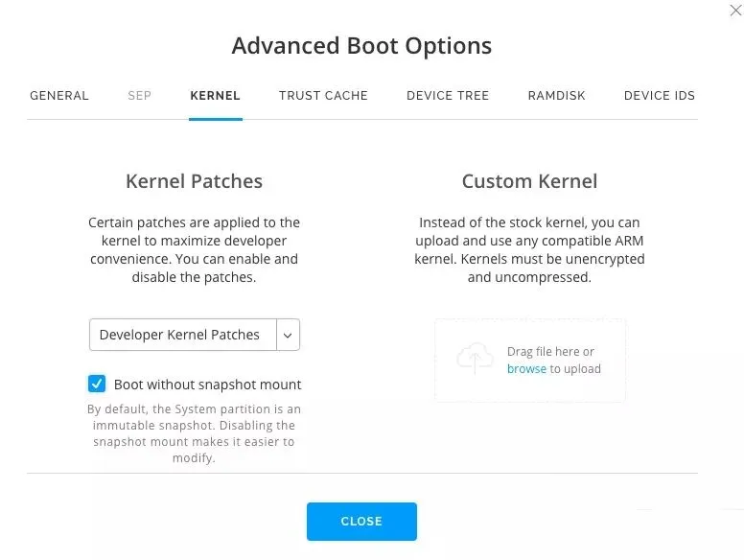Open the Developer Kernel Patches combo box

point(182,335)
